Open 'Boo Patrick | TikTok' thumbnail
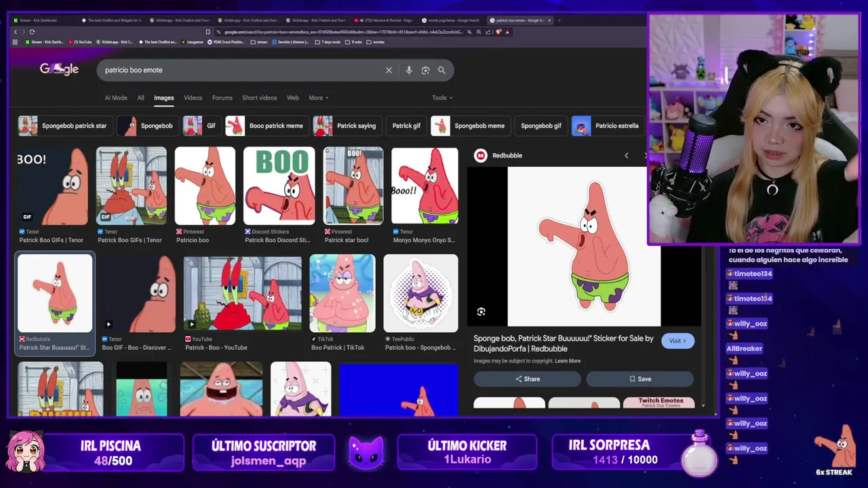The height and width of the screenshot is (488, 868). (342, 293)
